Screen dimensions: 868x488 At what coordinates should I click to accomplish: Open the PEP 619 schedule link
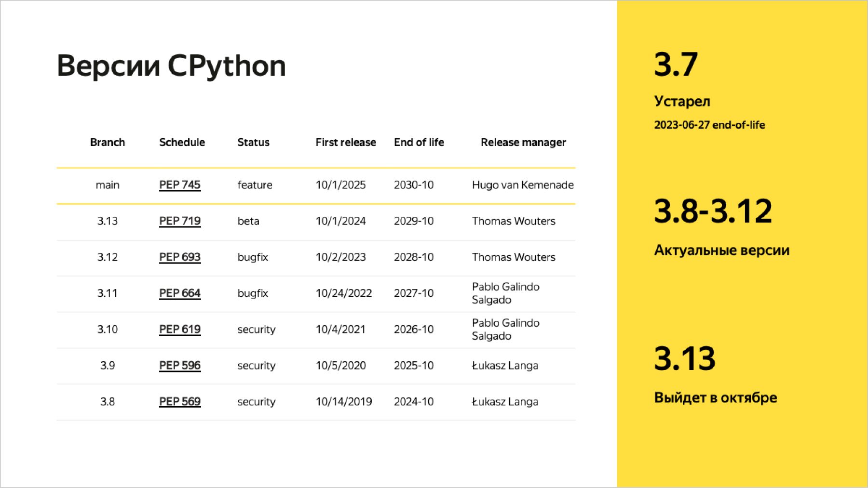pyautogui.click(x=179, y=330)
